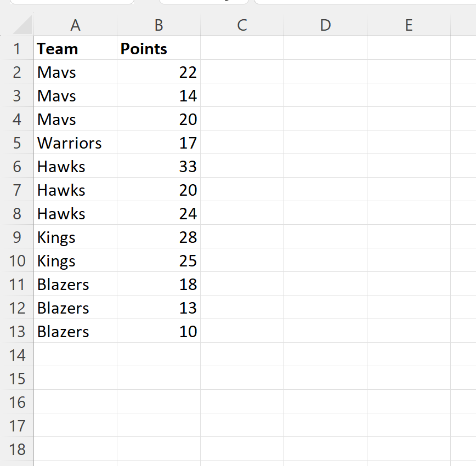The width and height of the screenshot is (476, 466).
Task: Switch to the partially visible middle tab
Action: (x=203, y=3)
